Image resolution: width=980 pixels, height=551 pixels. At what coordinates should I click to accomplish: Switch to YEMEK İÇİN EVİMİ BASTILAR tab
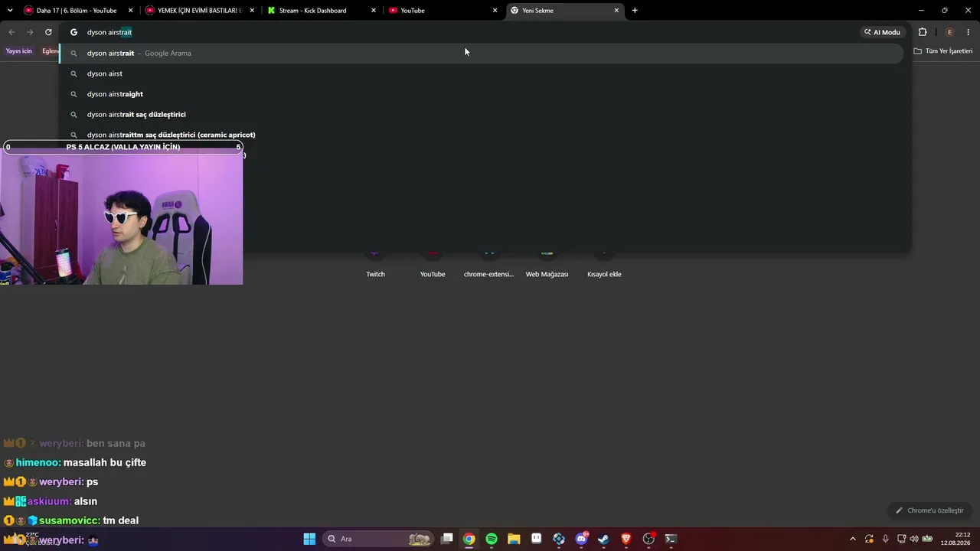(x=200, y=11)
